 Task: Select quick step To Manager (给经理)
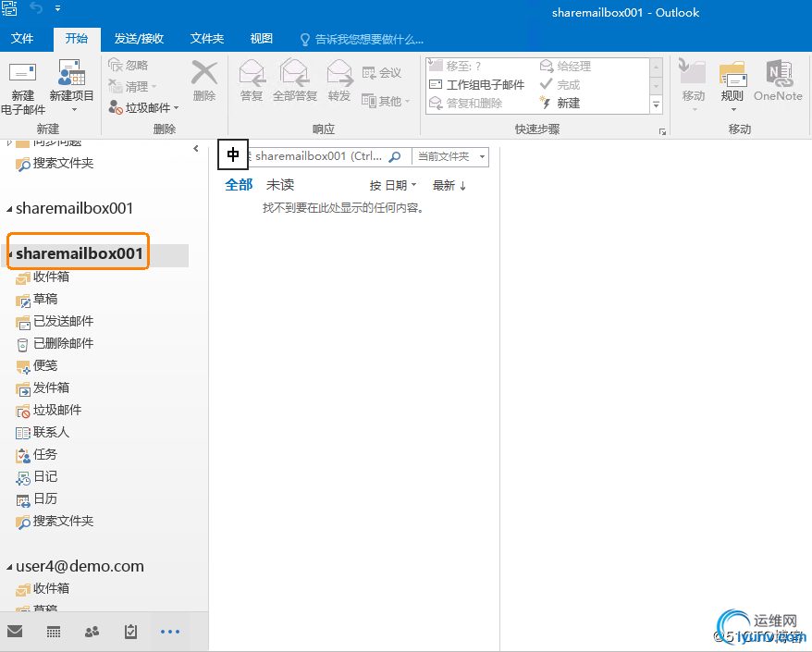(x=565, y=66)
